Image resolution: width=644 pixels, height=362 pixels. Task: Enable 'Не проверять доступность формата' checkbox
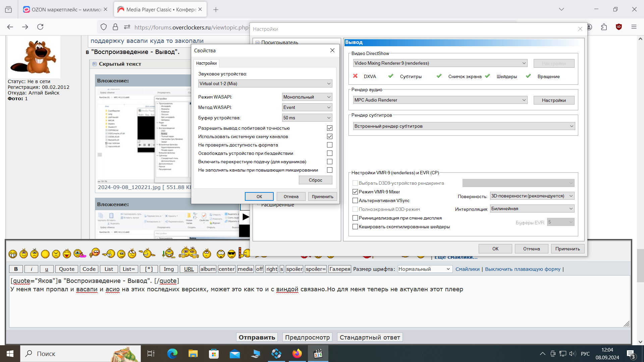pyautogui.click(x=330, y=145)
